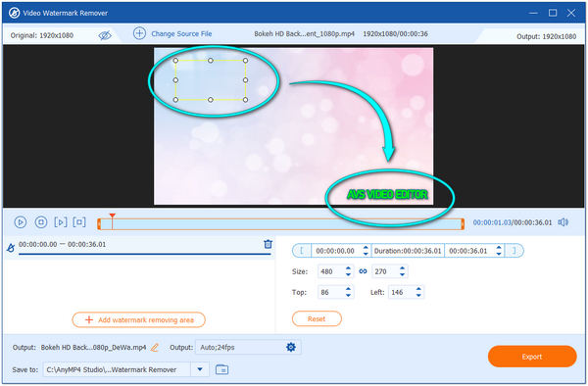Click the height size field 270

(385, 271)
